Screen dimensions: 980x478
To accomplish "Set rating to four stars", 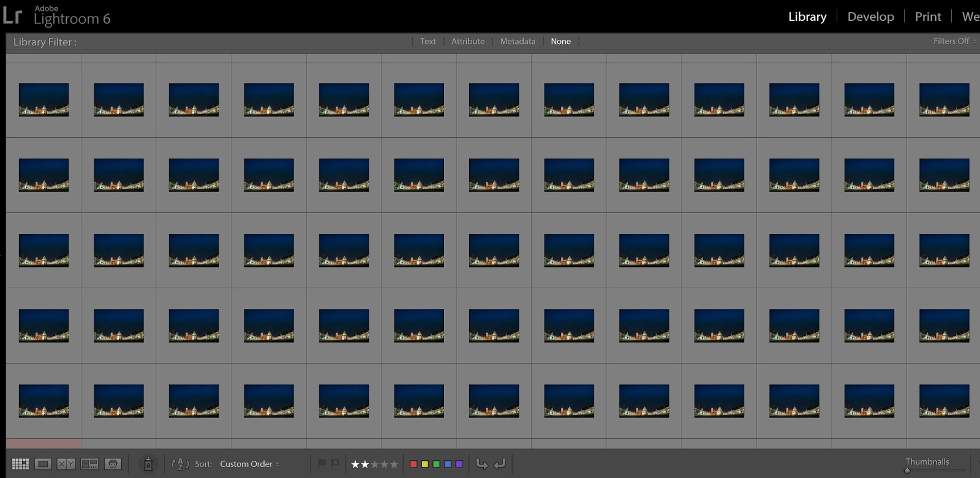I will coord(385,465).
